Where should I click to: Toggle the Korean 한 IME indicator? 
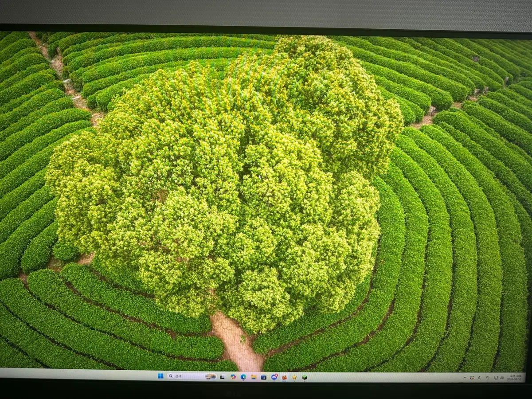click(x=488, y=378)
